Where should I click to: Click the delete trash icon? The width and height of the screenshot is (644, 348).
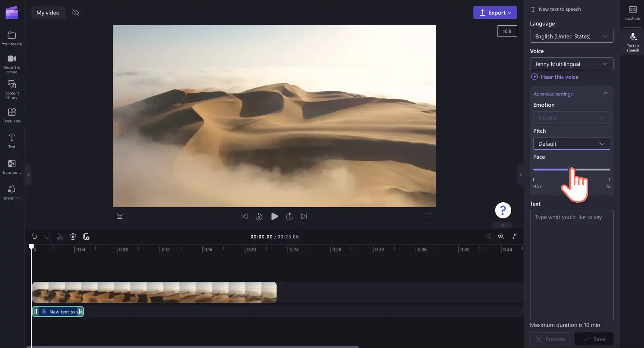point(73,236)
